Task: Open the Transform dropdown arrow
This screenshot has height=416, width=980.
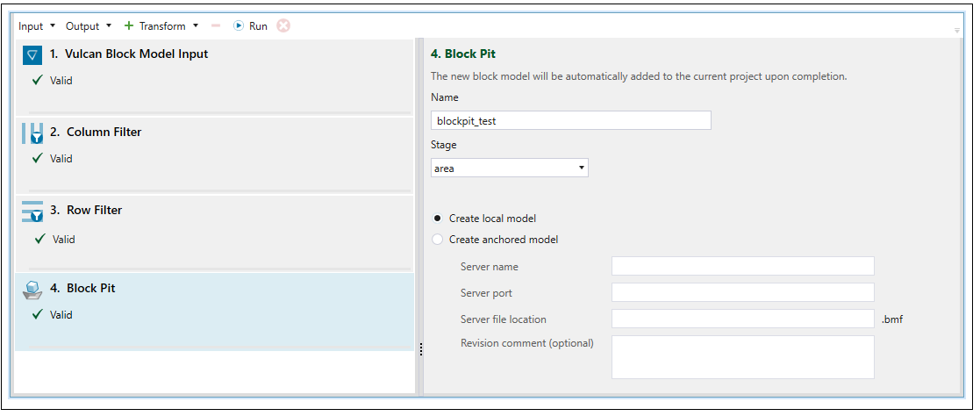Action: click(x=196, y=26)
